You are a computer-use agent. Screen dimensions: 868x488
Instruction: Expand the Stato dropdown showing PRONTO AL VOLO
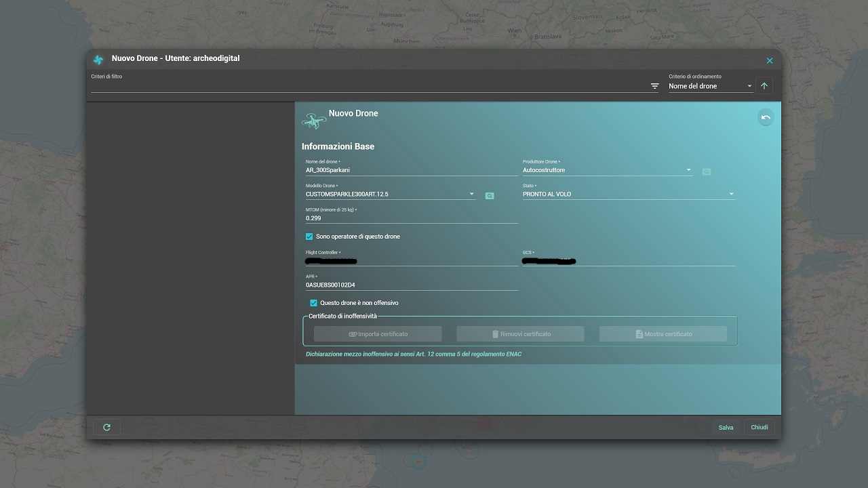click(629, 194)
